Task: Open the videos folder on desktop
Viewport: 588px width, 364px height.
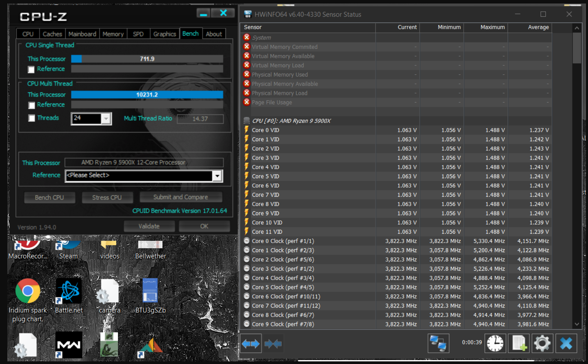Action: [x=109, y=250]
